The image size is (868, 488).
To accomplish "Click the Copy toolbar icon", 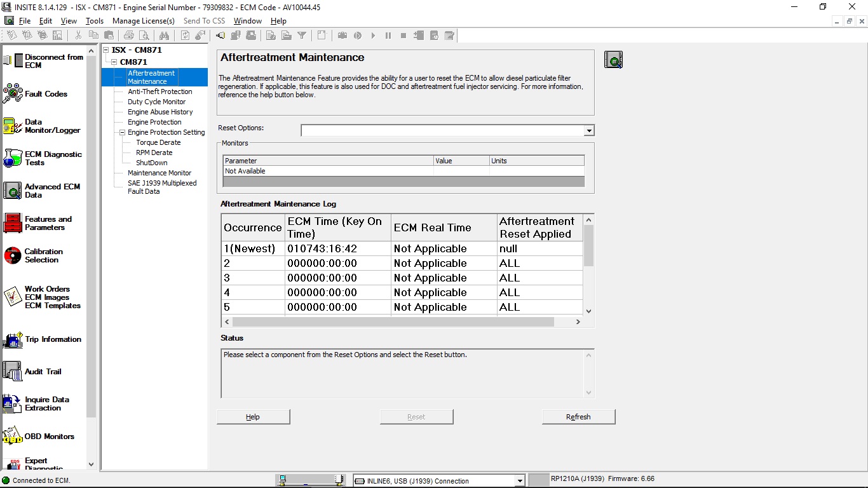I will coord(93,36).
